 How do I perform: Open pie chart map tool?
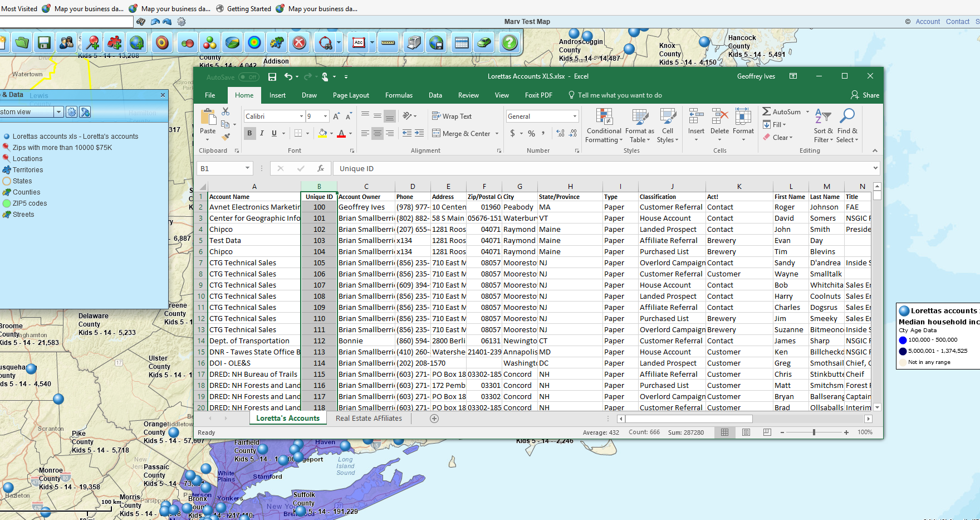[232, 43]
